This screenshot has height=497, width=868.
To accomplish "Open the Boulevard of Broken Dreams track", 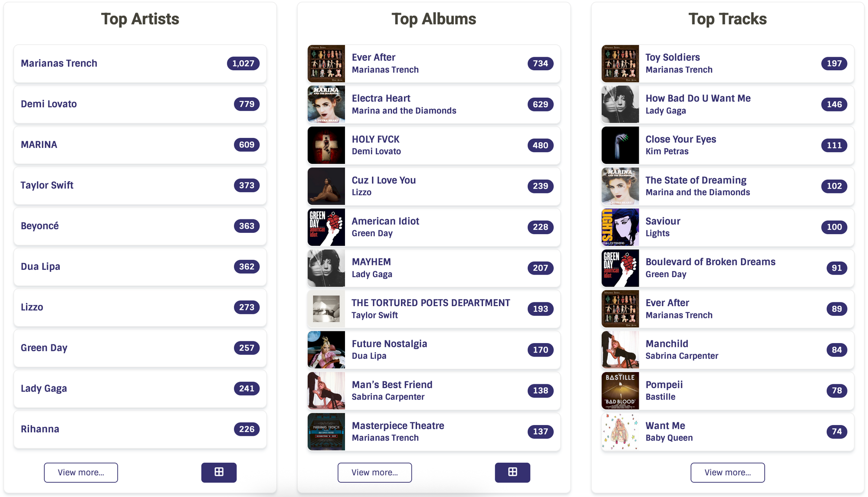I will click(710, 262).
